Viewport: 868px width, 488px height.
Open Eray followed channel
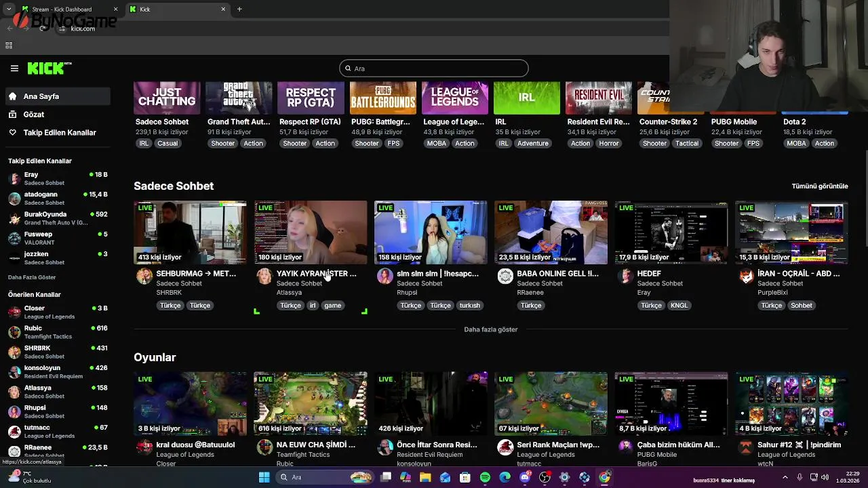(58, 179)
